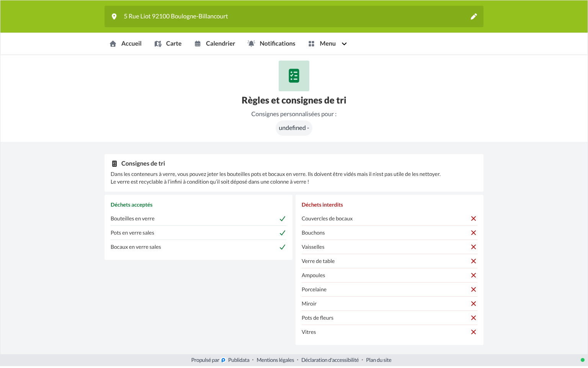Screen dimensions: 588x368
Task: Click the 'Verre de table' label
Action: 318,261
